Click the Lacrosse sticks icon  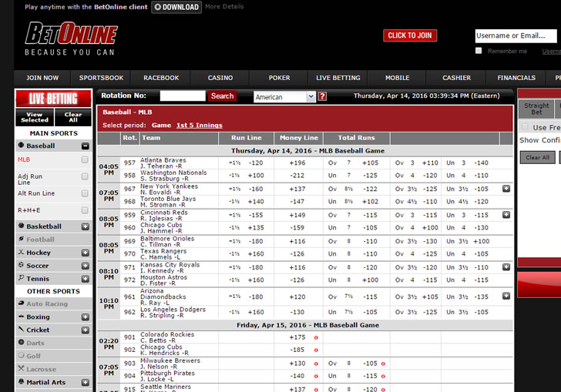(x=21, y=368)
